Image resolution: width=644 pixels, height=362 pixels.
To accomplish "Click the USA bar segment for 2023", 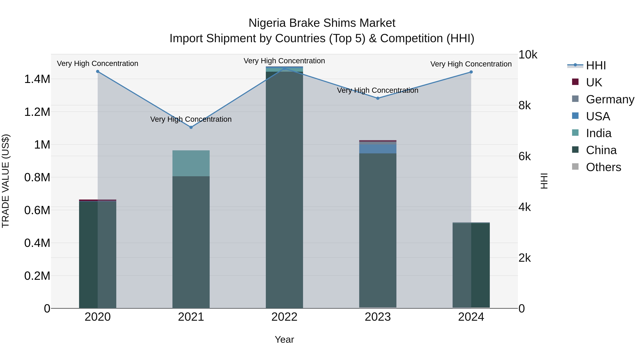I will point(378,149).
